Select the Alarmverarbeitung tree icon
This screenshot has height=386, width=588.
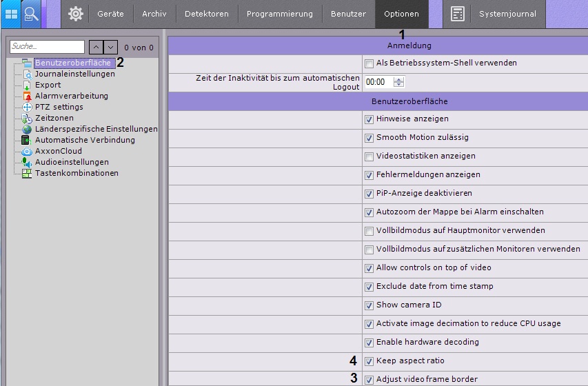pos(27,96)
